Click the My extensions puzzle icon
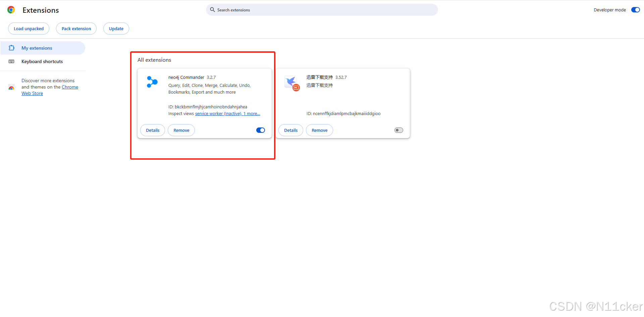 (12, 48)
